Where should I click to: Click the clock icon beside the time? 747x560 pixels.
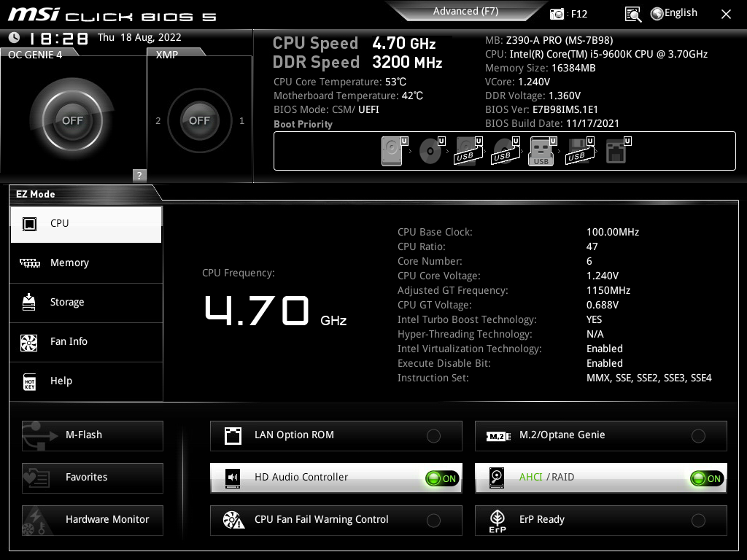click(x=15, y=37)
